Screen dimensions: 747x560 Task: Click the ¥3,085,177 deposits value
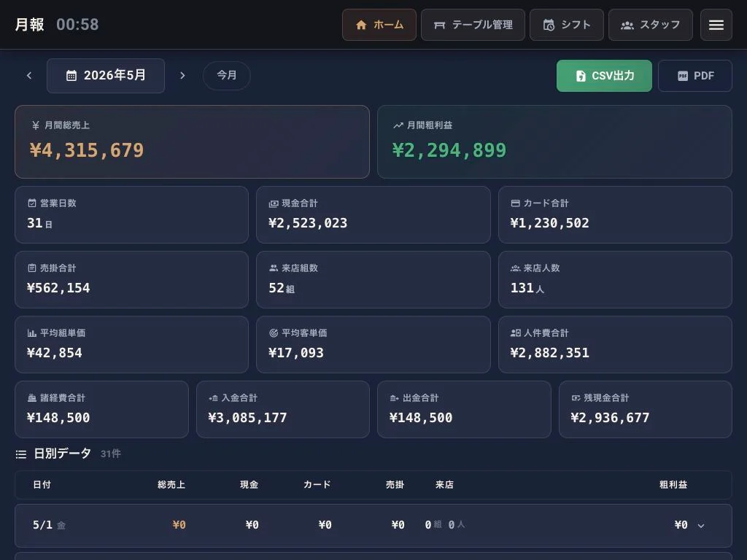pos(247,418)
